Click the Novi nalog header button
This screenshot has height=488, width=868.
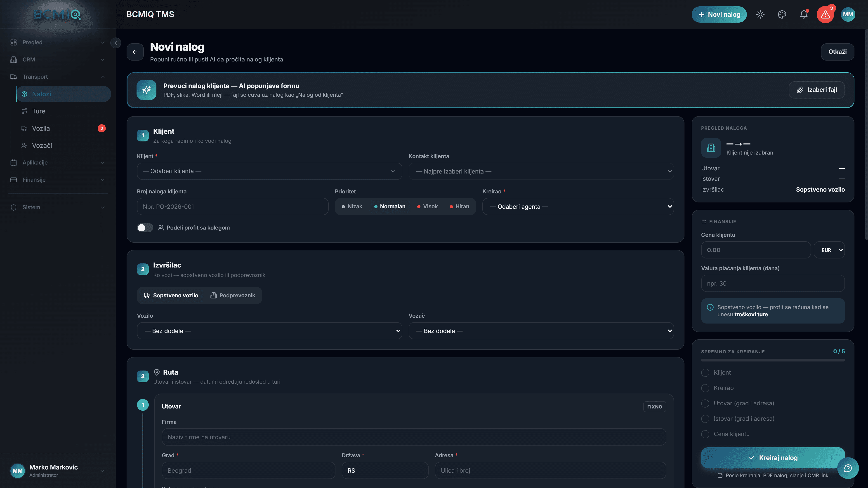pyautogui.click(x=719, y=14)
